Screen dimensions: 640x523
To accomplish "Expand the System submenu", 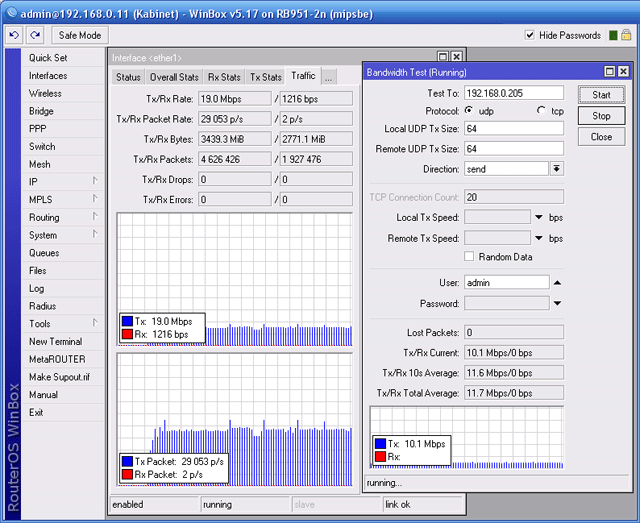I will coord(95,234).
